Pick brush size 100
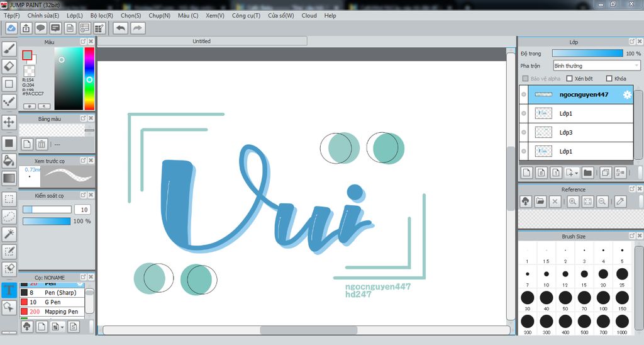The height and width of the screenshot is (345, 644). (x=603, y=300)
